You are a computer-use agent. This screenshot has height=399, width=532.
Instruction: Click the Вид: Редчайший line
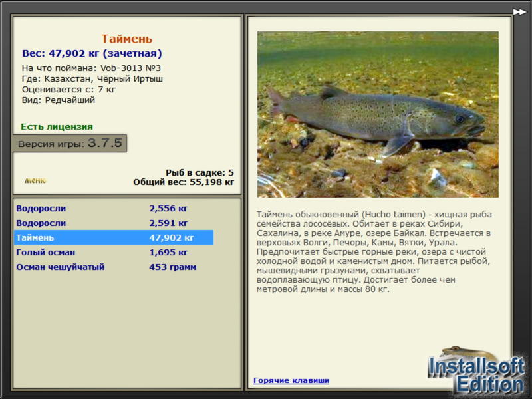coord(59,100)
